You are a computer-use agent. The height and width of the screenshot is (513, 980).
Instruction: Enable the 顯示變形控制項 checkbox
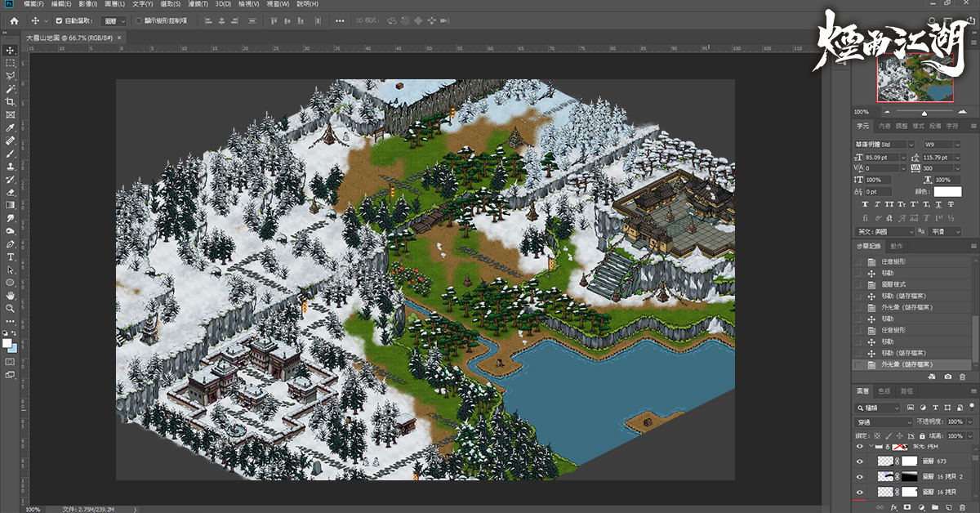pyautogui.click(x=139, y=20)
